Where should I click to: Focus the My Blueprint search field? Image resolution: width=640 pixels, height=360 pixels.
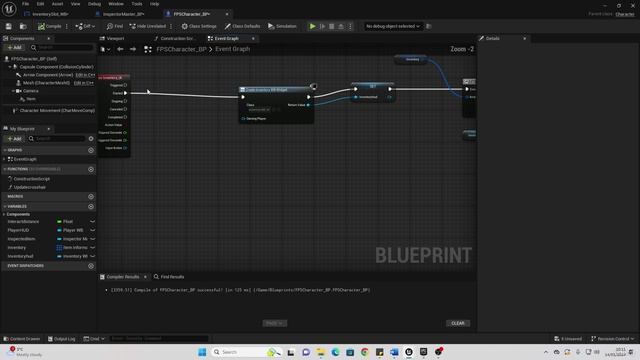[x=57, y=139]
